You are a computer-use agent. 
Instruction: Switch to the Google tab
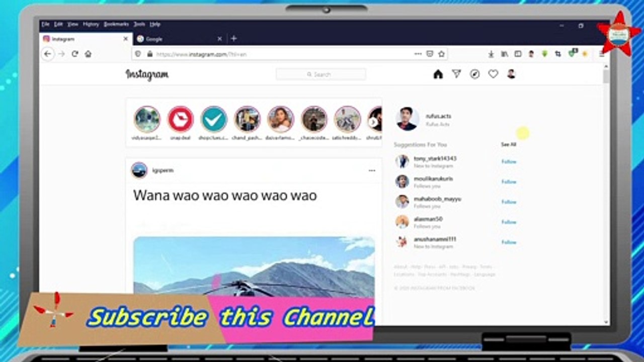tap(180, 39)
